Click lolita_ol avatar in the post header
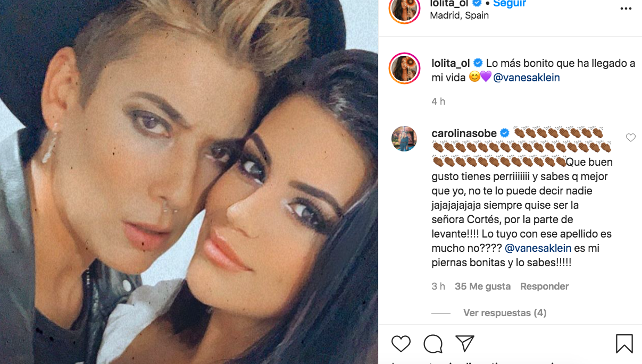This screenshot has width=642, height=364. [x=405, y=8]
